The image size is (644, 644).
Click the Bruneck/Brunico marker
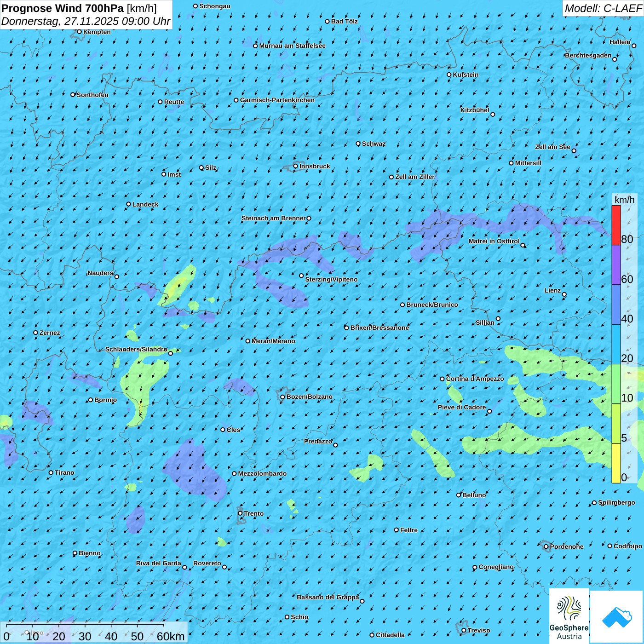click(402, 305)
